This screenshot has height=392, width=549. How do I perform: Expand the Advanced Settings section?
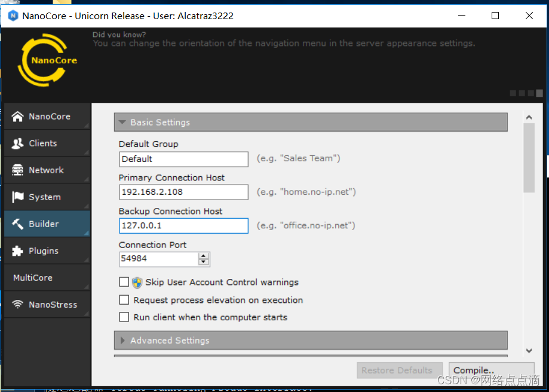[311, 340]
